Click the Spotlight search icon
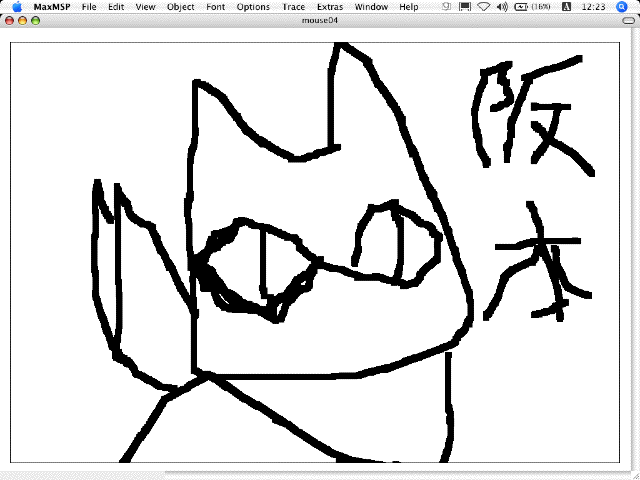 622,7
